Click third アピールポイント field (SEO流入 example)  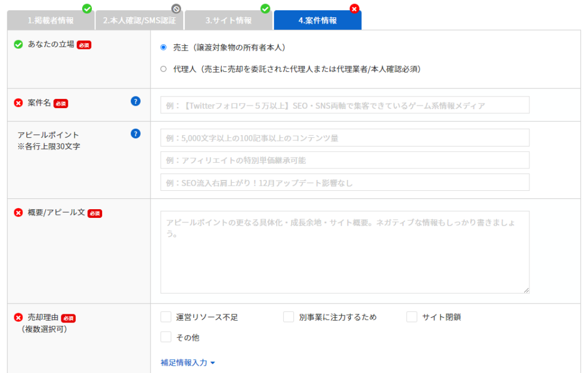(x=345, y=182)
